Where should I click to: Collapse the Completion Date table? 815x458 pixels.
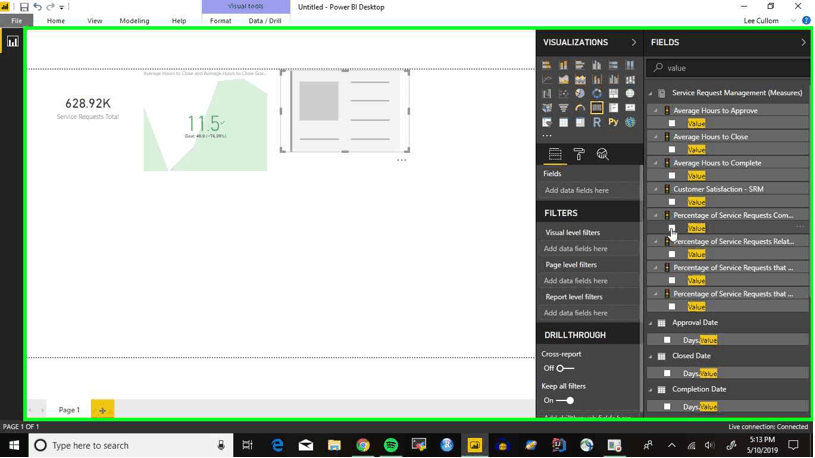click(651, 389)
